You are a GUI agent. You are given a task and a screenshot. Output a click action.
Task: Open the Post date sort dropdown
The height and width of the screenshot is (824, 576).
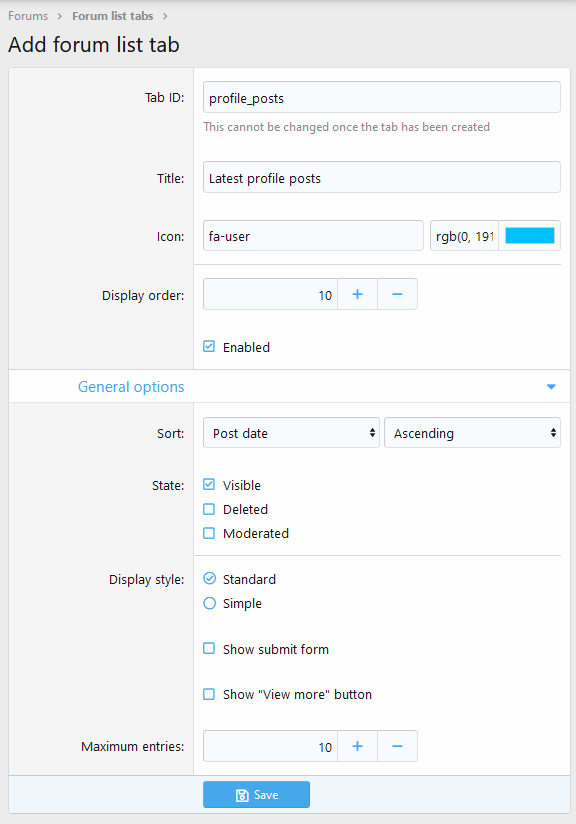(x=291, y=433)
